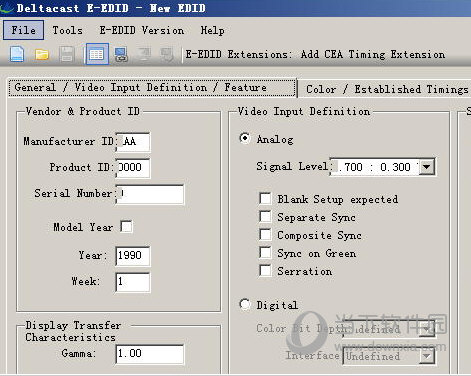Screen dimensions: 471x376
Task: Expand the Signal Level dropdown
Action: 427,166
